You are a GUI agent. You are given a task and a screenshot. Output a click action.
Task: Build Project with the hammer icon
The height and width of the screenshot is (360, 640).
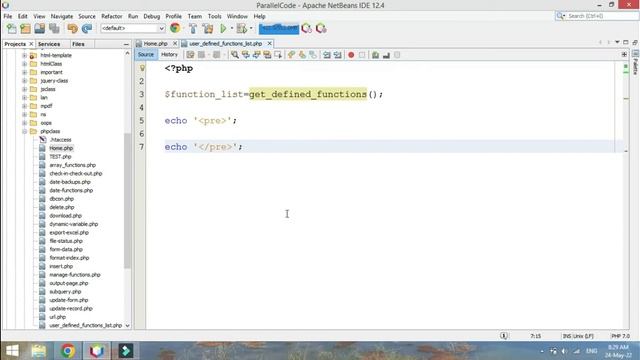tap(193, 28)
